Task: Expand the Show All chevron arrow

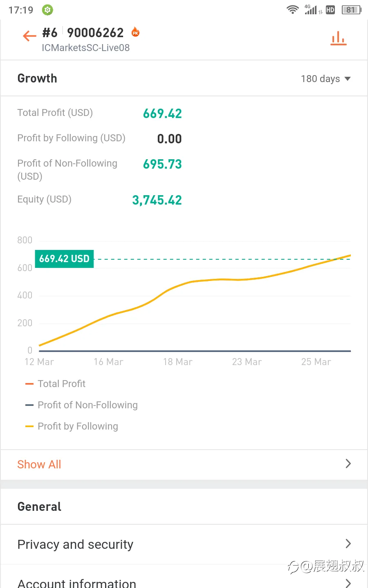Action: click(x=348, y=463)
